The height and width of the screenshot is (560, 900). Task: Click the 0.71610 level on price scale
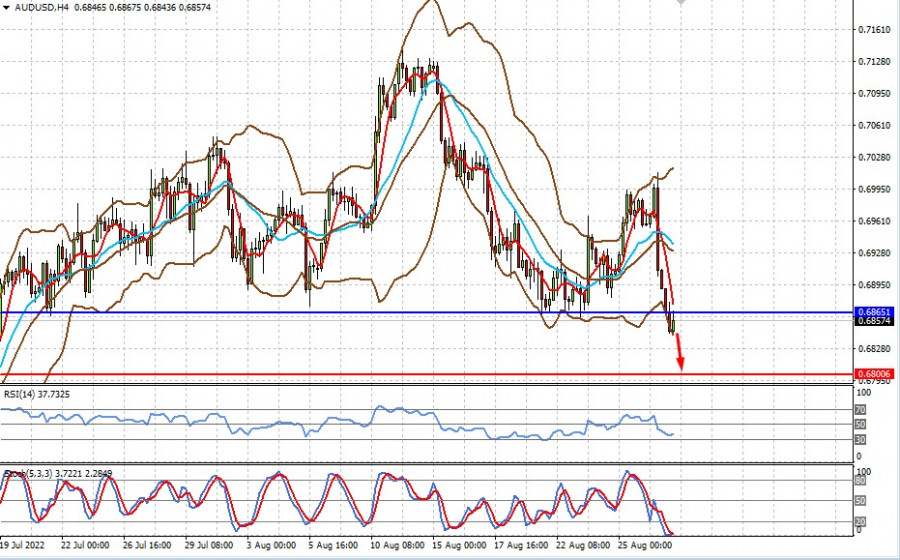coord(874,30)
